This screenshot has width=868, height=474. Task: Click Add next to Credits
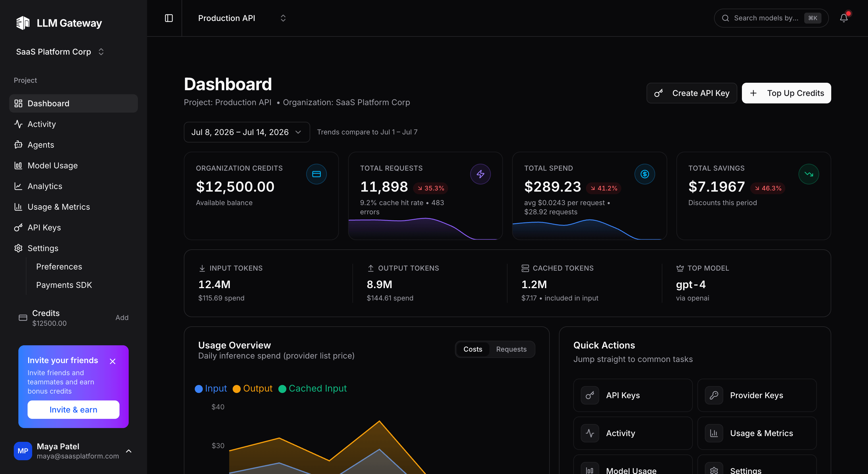(x=122, y=317)
